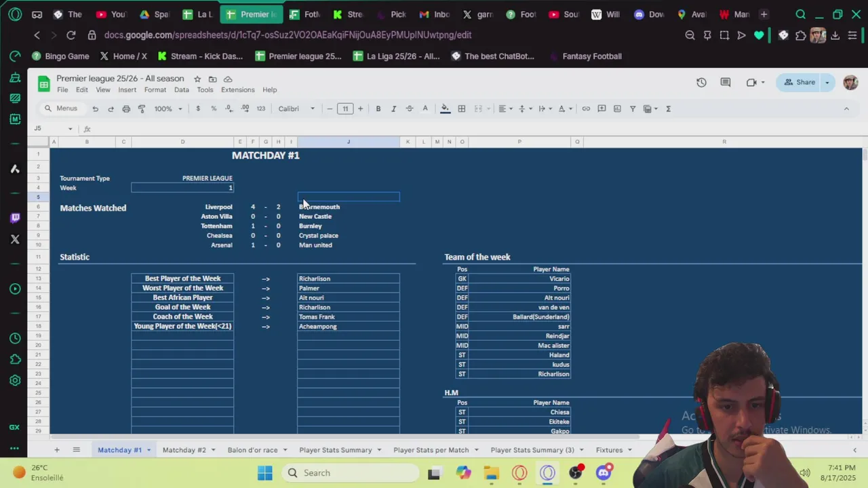Format selection as percent
Viewport: 868px width, 488px height.
click(x=214, y=108)
